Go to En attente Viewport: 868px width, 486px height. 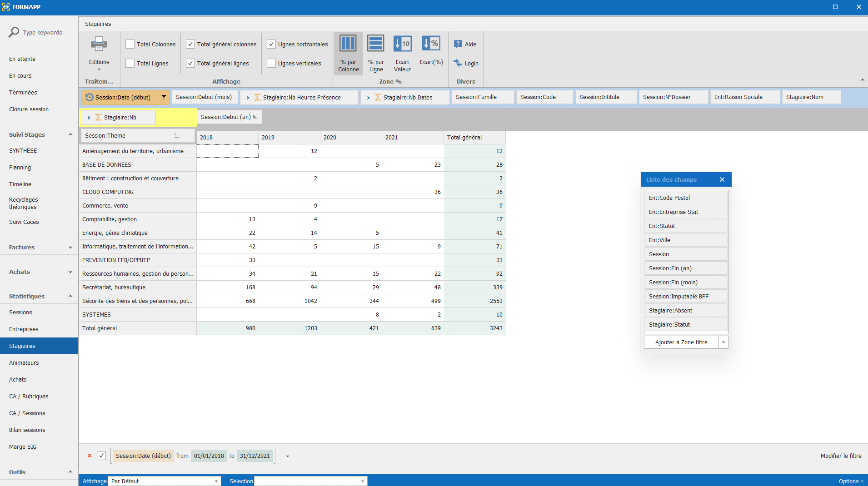(x=22, y=59)
